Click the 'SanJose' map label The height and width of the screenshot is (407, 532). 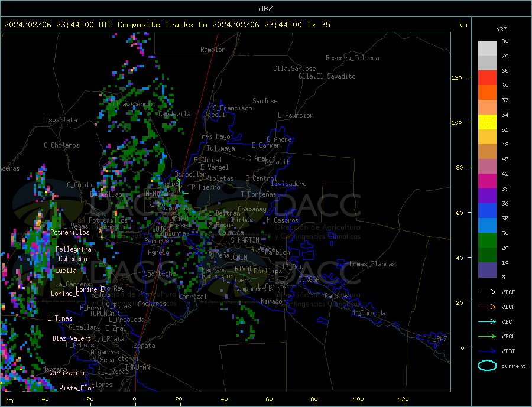point(265,101)
